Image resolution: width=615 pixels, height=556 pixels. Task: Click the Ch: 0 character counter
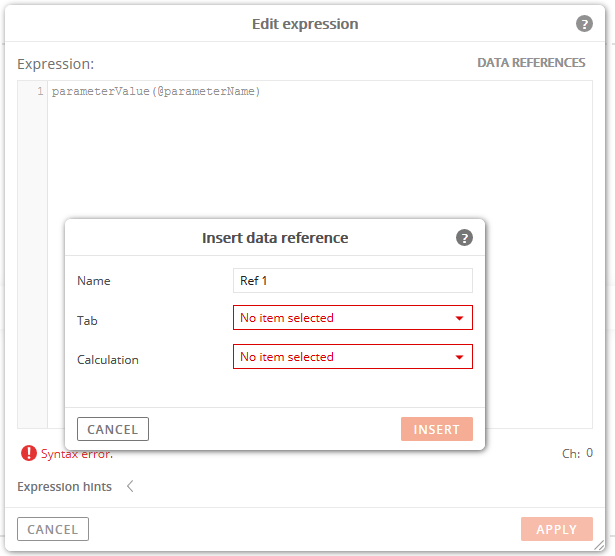click(x=577, y=453)
